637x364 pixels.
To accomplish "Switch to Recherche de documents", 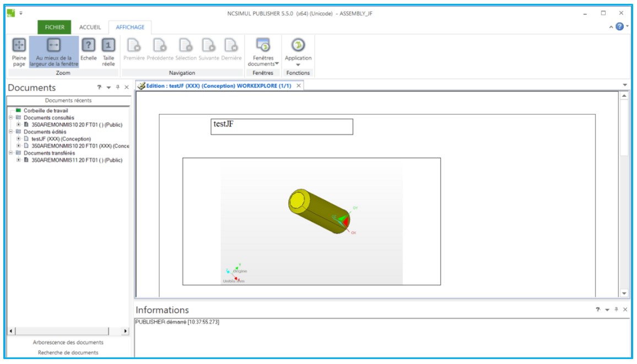I will 68,352.
